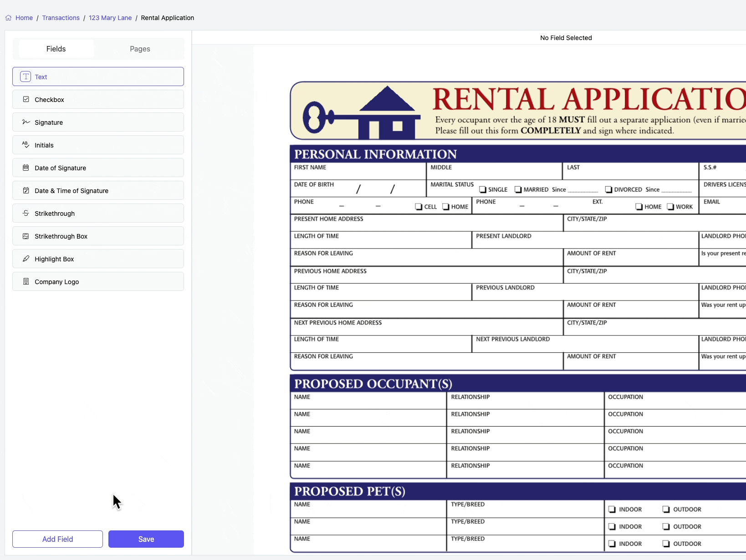The width and height of the screenshot is (746, 560).
Task: Click the Text field type icon
Action: [26, 76]
